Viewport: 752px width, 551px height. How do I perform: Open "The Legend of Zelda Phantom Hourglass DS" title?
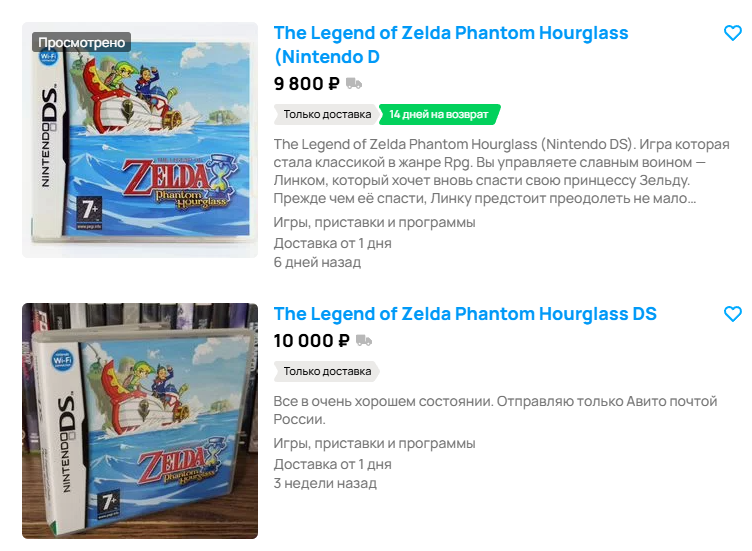465,314
